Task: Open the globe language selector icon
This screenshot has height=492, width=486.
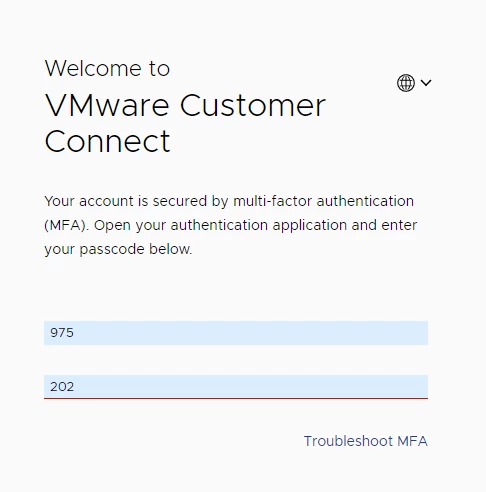Action: click(406, 83)
